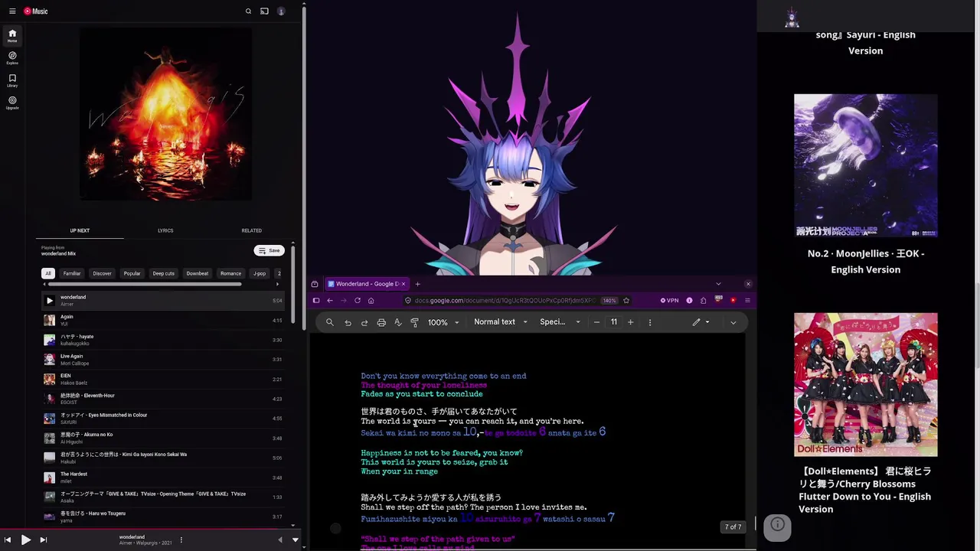Image resolution: width=980 pixels, height=551 pixels.
Task: Play the current song in player bar
Action: 25,540
